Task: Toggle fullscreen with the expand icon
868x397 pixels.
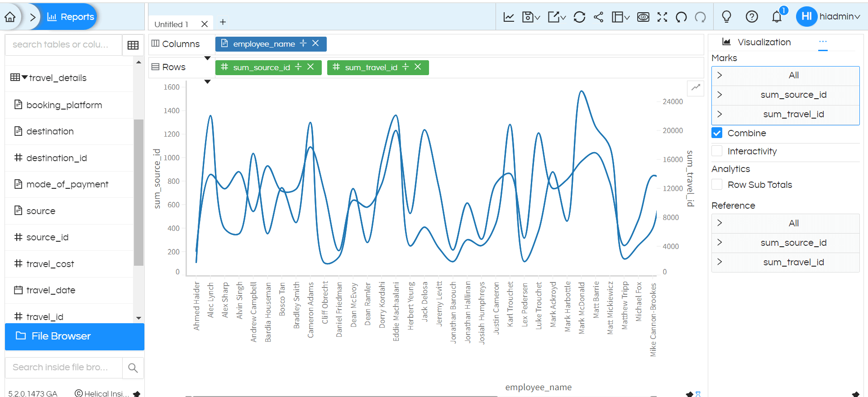Action: (662, 17)
